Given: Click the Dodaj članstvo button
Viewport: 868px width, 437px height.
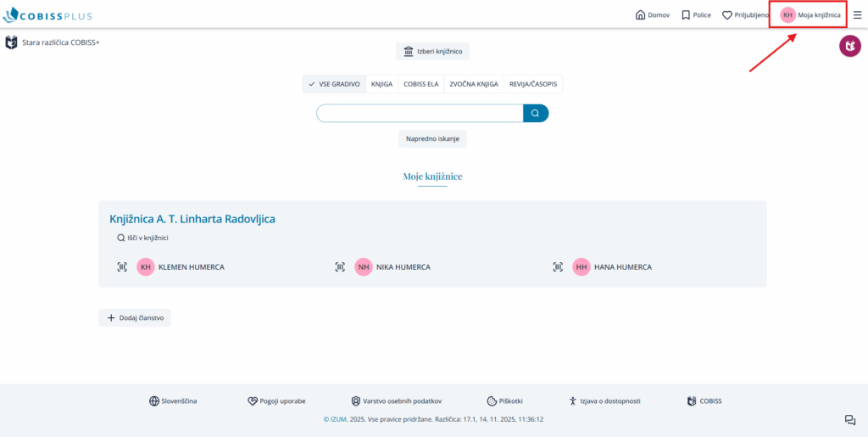Looking at the screenshot, I should pyautogui.click(x=135, y=317).
